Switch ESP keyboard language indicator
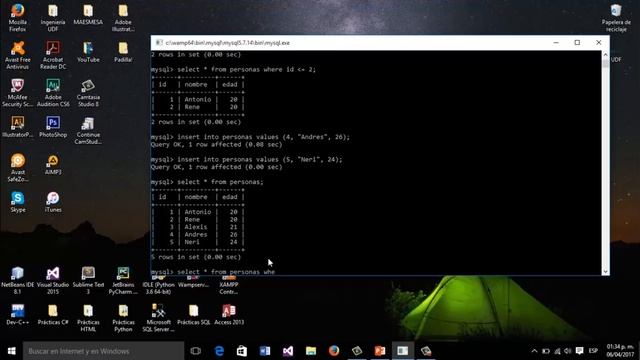 pos(593,351)
